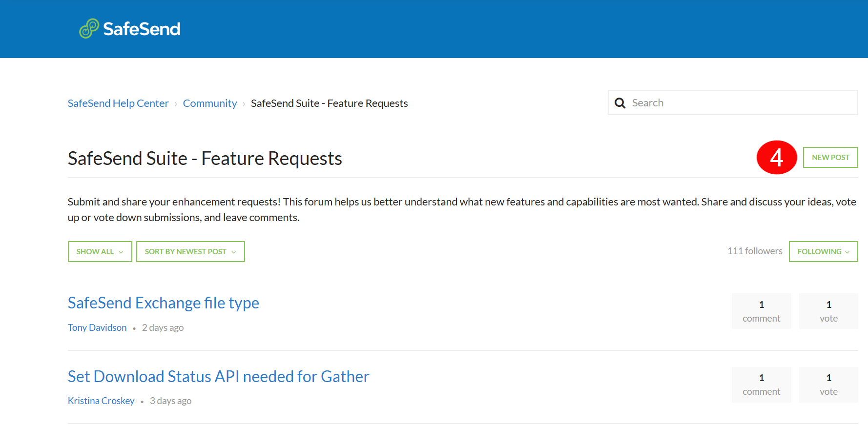This screenshot has width=868, height=427.
Task: Click the current breadcrumb 'SafeSend Suite - Feature Requests'
Action: pyautogui.click(x=329, y=103)
